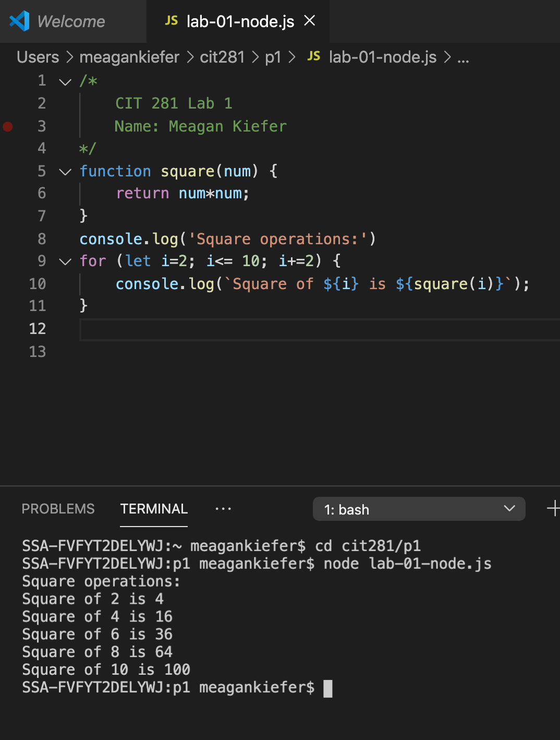Click the JS icon in the breadcrumb
Screen dimensions: 560x740
[x=314, y=56]
